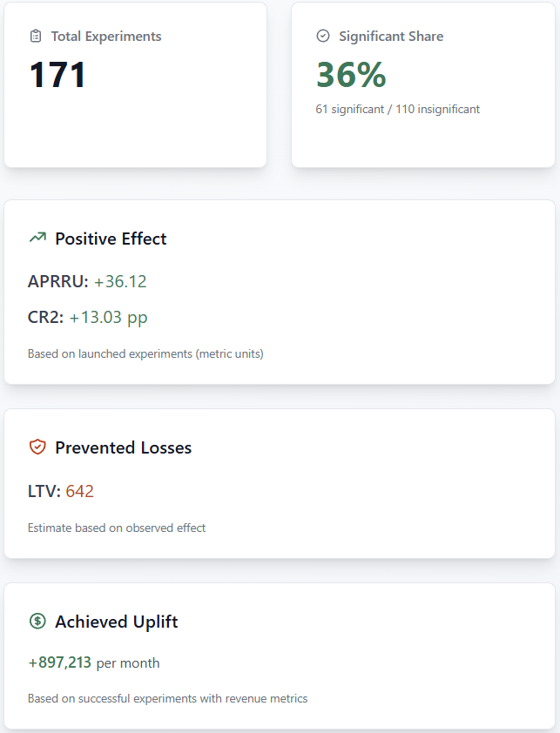Select the Prevented Losses card title
The image size is (560, 733).
[123, 447]
